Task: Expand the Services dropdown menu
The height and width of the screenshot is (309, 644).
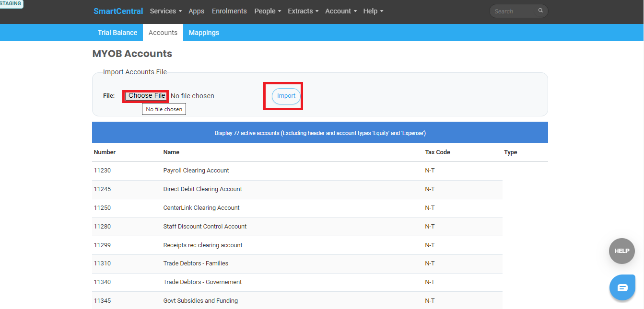Action: (166, 11)
